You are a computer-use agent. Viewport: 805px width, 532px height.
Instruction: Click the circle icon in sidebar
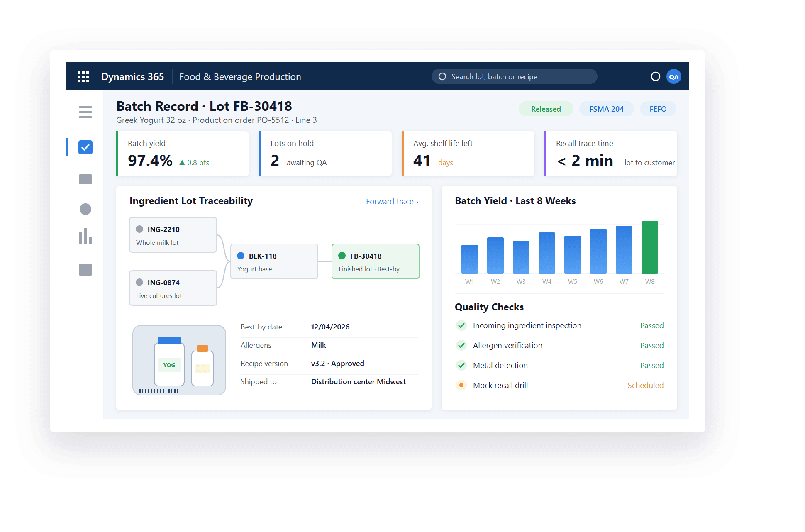click(x=85, y=209)
